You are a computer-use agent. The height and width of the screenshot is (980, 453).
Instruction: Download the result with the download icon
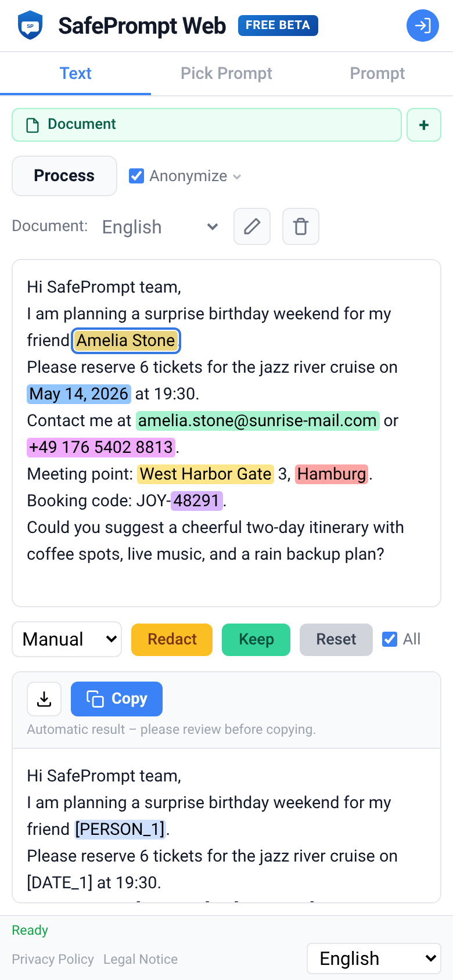click(x=44, y=699)
